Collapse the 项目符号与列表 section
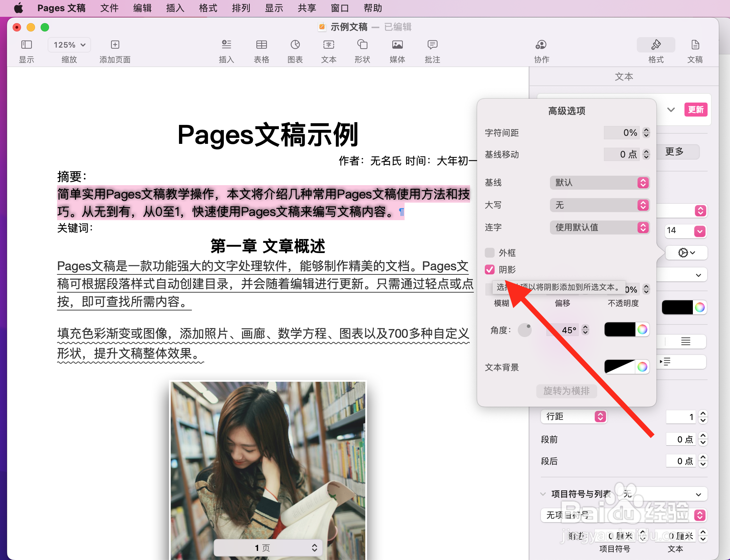730x560 pixels. point(543,494)
